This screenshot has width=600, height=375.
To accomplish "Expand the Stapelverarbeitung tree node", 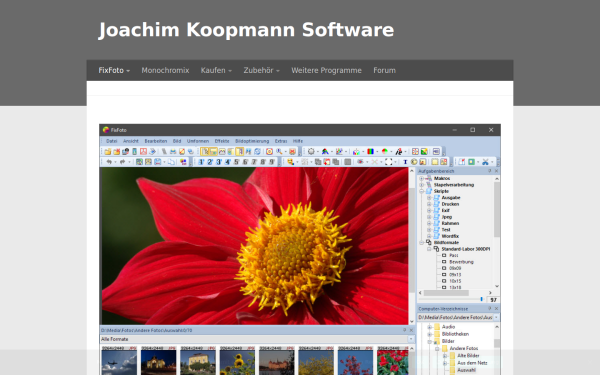I will [x=421, y=185].
